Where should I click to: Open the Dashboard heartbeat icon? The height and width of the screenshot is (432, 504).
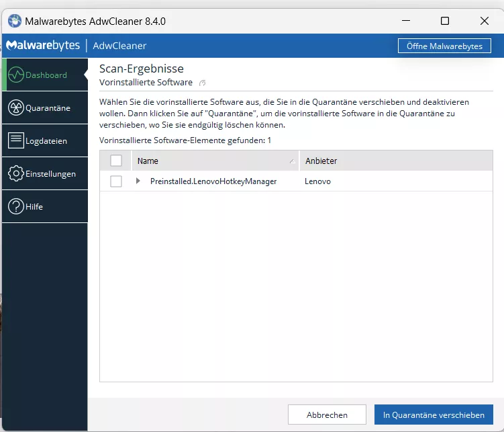tap(16, 75)
